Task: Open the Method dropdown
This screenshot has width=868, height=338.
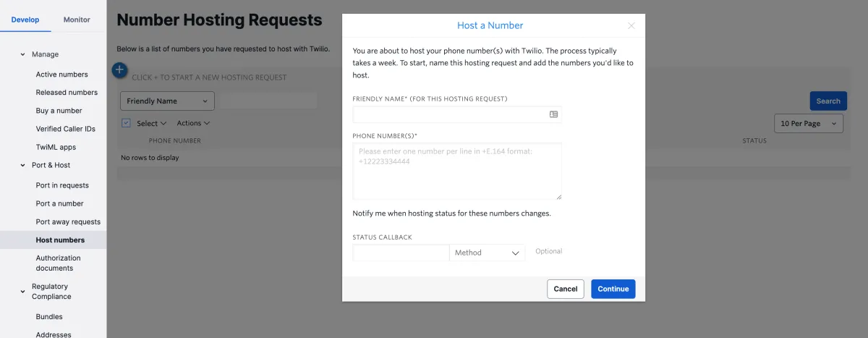Action: coord(487,253)
